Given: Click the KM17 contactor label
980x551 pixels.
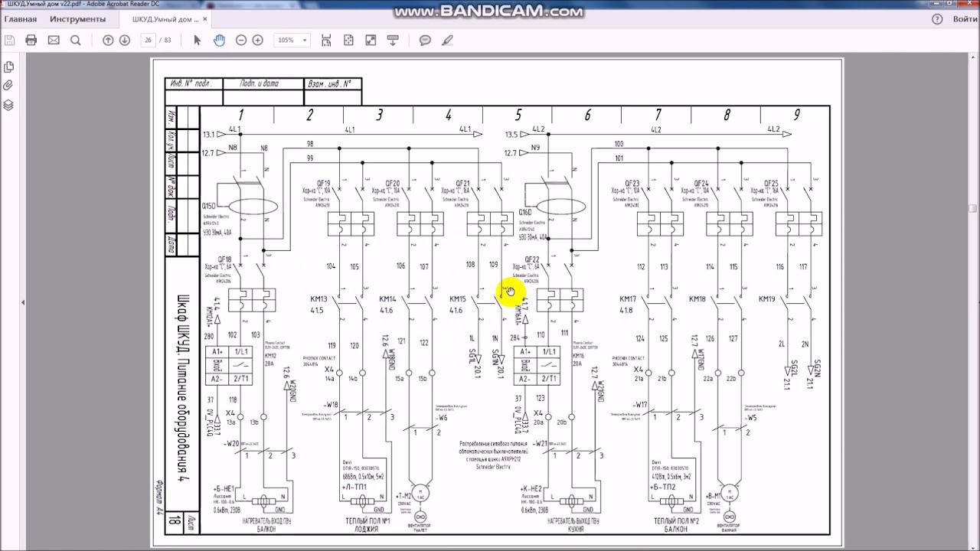Looking at the screenshot, I should [628, 299].
